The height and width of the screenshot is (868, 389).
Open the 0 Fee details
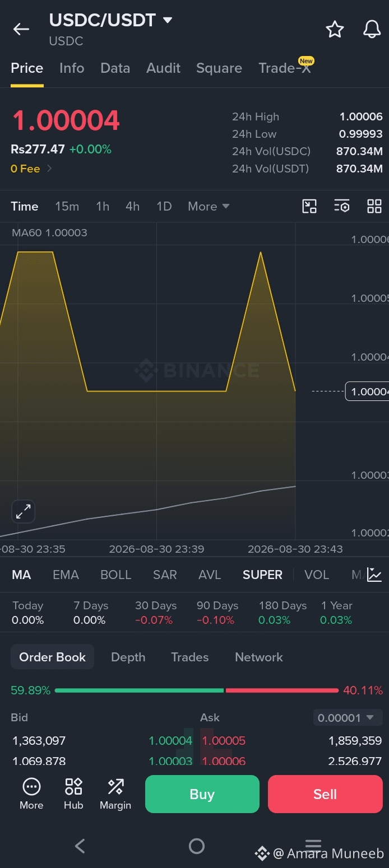(31, 169)
